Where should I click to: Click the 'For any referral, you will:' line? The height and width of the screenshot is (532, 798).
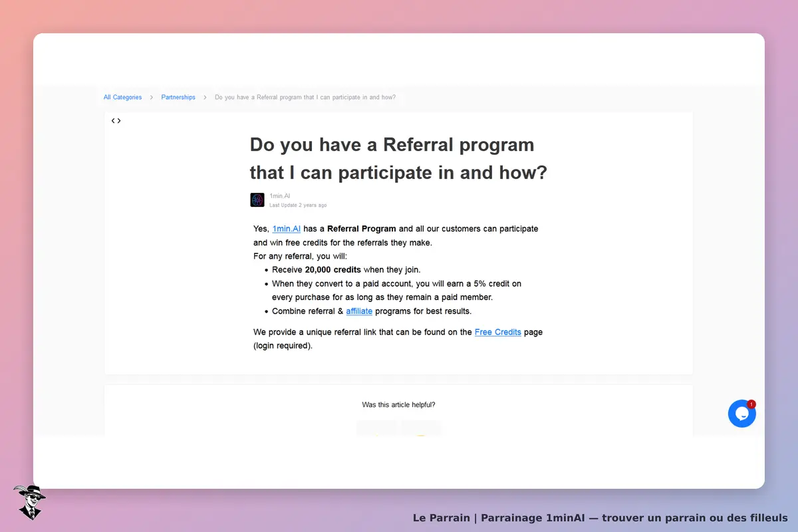pos(301,256)
